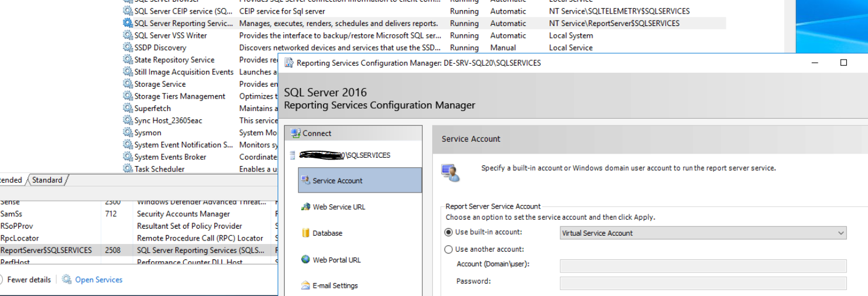Select the SSDP Discovery service row
The width and height of the screenshot is (868, 296).
click(x=424, y=47)
